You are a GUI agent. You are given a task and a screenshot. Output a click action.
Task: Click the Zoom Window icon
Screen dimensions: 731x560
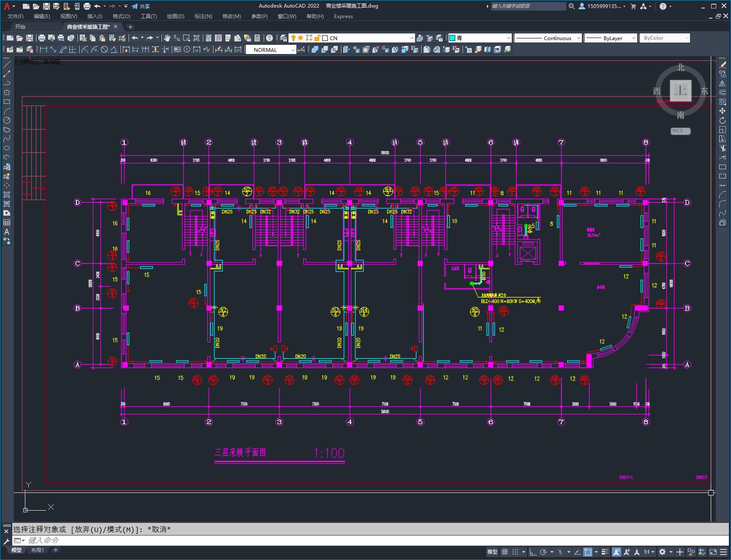186,38
